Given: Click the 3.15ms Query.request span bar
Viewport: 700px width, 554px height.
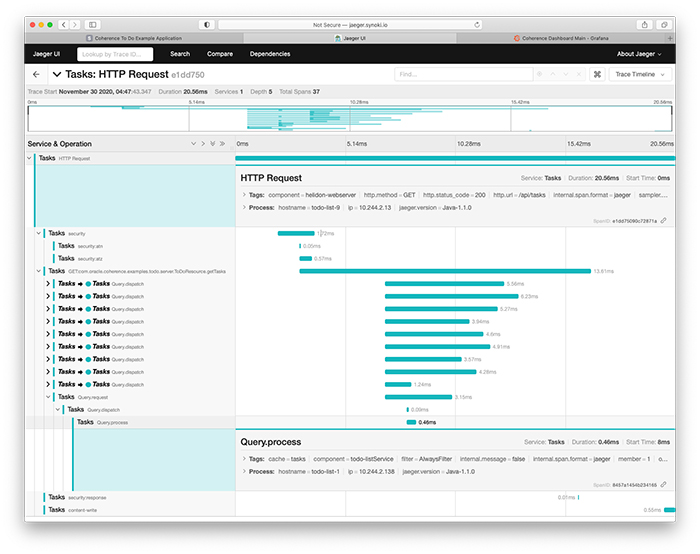Looking at the screenshot, I should pos(419,397).
